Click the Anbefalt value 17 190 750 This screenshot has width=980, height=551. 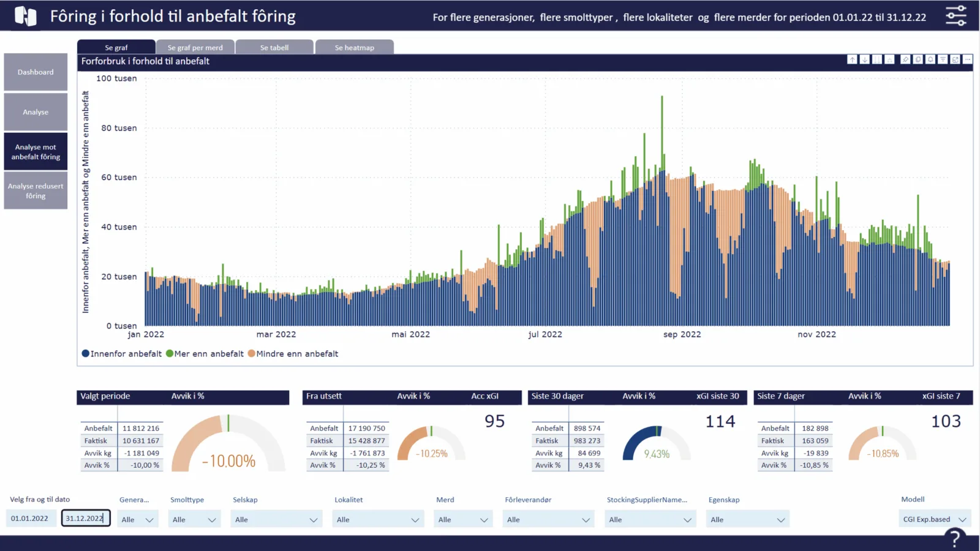367,429
